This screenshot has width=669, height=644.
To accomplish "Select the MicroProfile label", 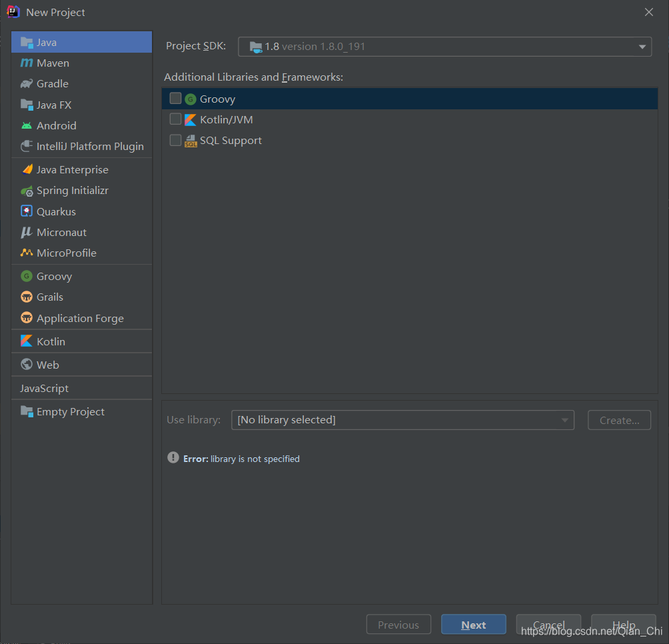I will pos(67,253).
